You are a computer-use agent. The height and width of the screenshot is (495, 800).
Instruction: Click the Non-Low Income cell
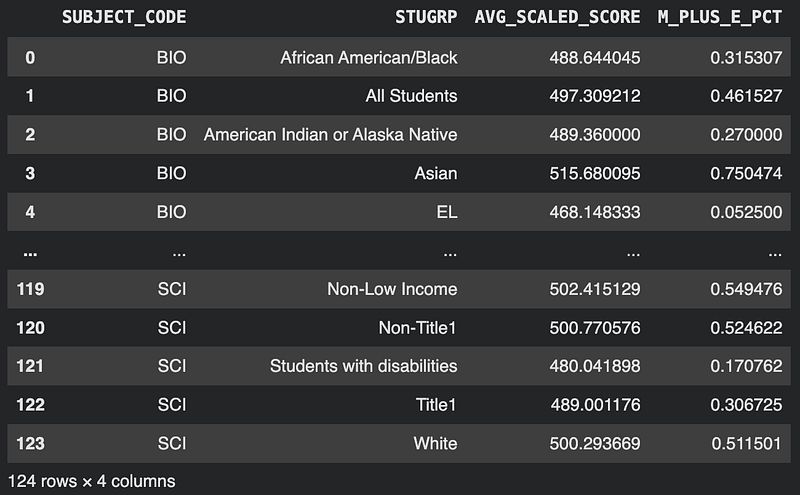pos(392,289)
